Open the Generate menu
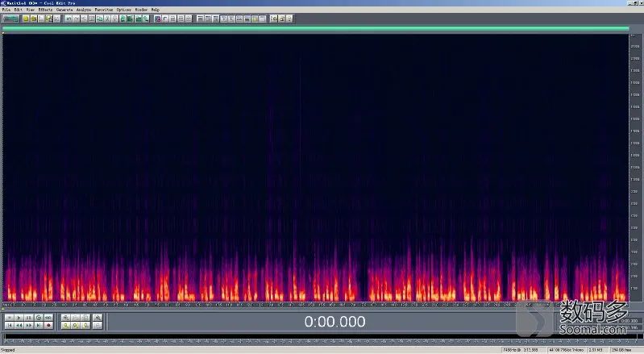 pyautogui.click(x=64, y=10)
